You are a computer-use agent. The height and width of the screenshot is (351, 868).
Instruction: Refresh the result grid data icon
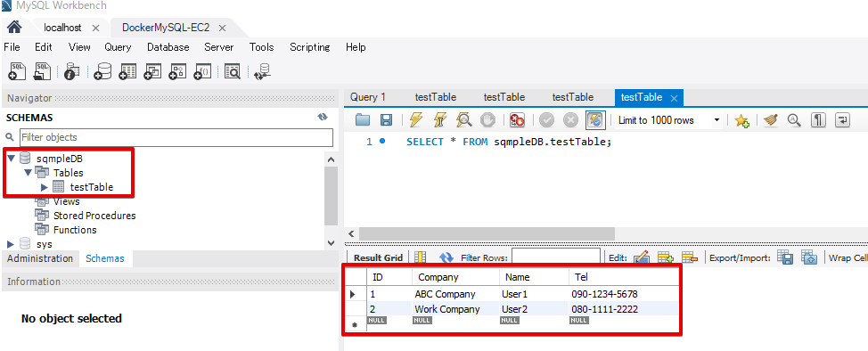[x=446, y=257]
